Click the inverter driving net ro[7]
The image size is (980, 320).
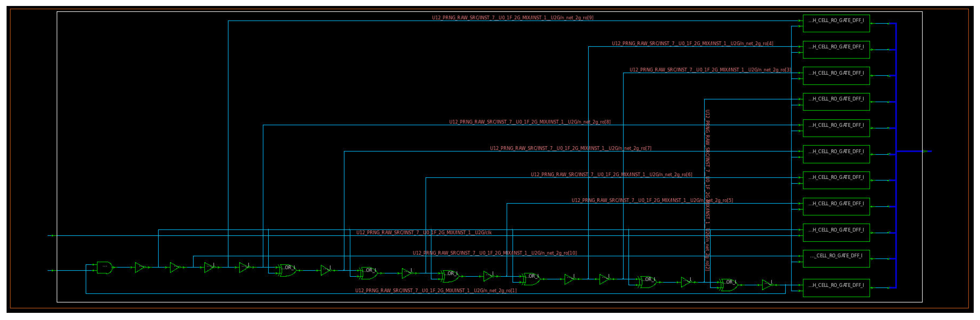point(326,270)
